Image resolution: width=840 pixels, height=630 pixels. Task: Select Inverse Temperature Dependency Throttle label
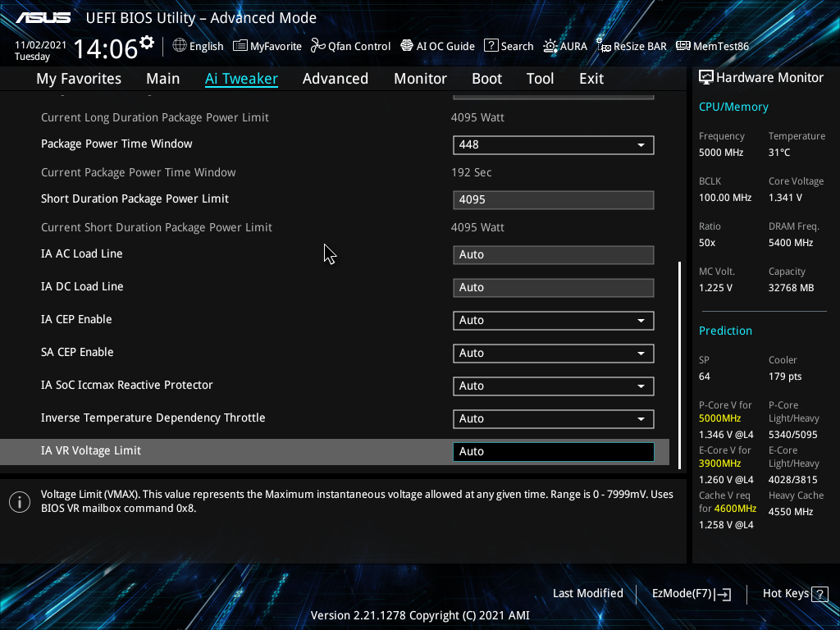pos(153,418)
